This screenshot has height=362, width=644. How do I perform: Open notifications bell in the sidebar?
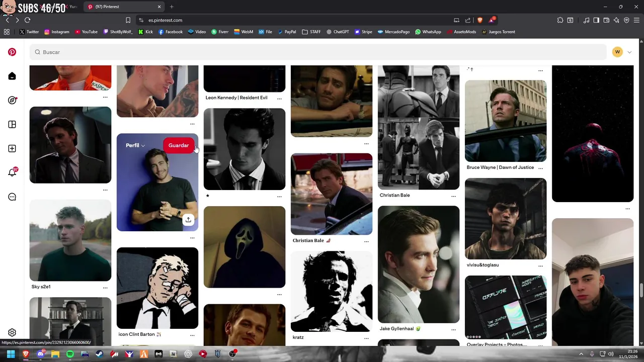tap(12, 172)
